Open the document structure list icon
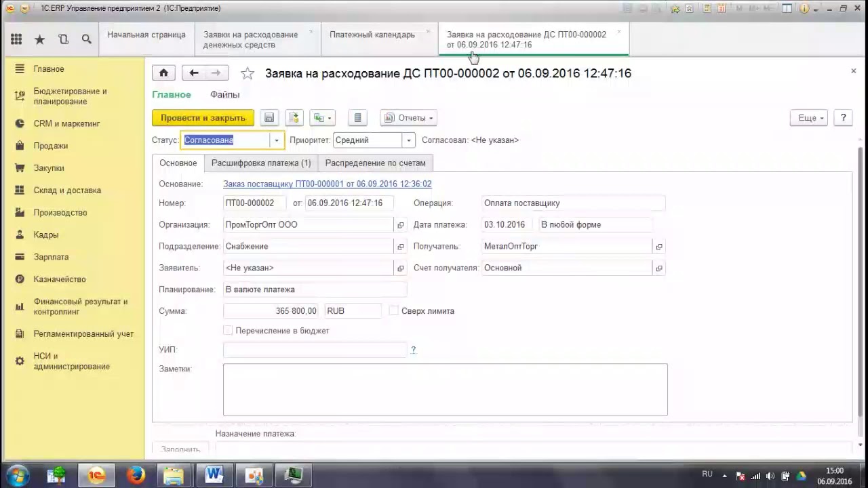The image size is (868, 488). pos(357,118)
